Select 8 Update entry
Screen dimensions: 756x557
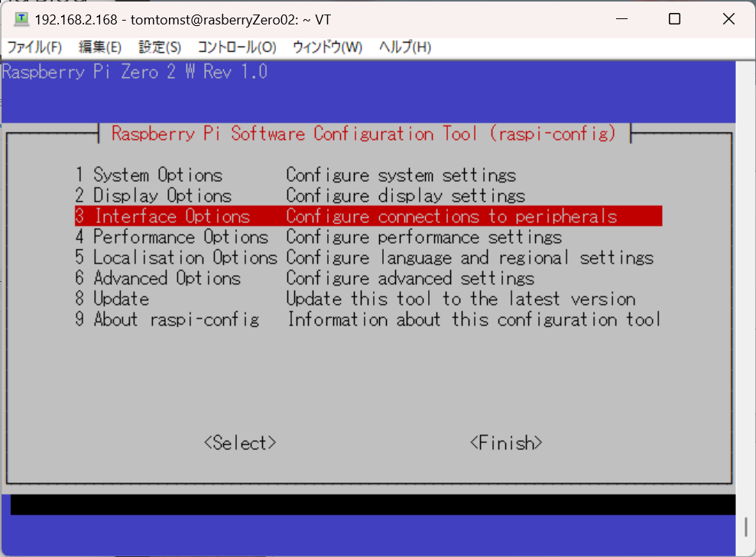tap(368, 300)
